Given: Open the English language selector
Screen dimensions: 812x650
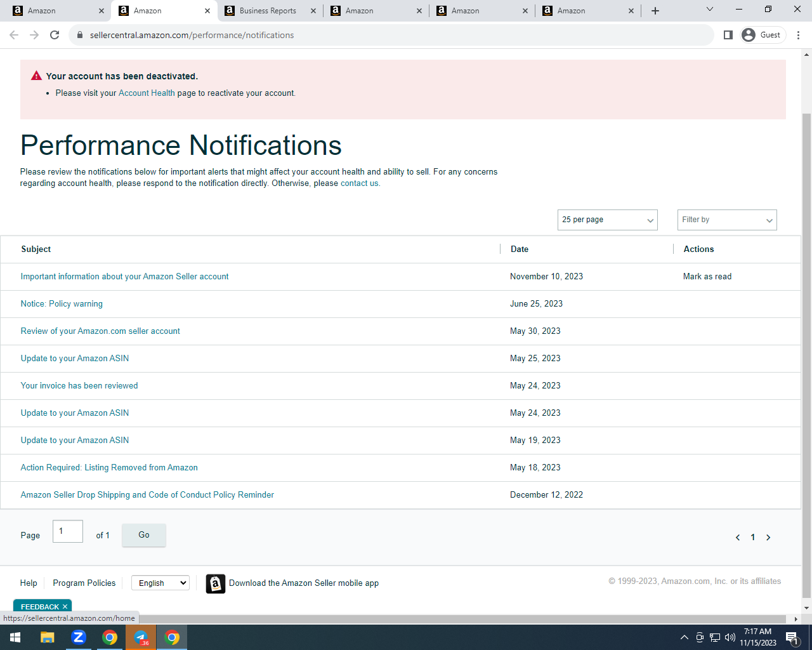Looking at the screenshot, I should pyautogui.click(x=160, y=583).
